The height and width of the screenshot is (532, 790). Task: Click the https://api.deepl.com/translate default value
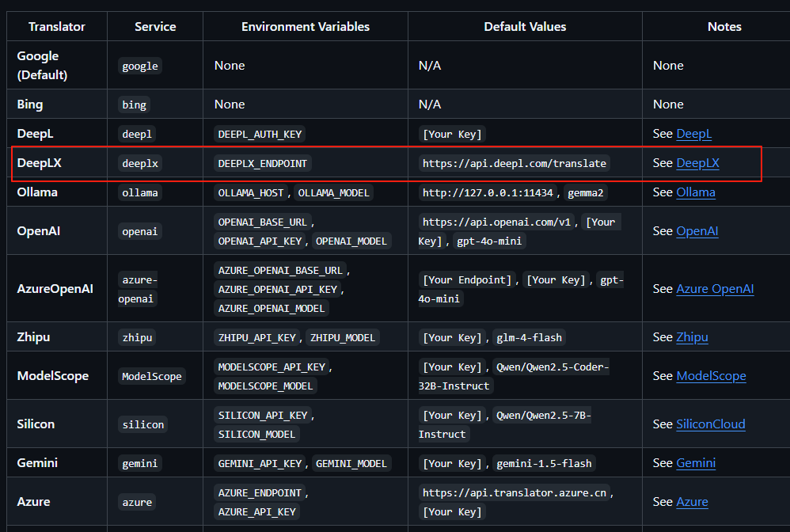pyautogui.click(x=515, y=164)
